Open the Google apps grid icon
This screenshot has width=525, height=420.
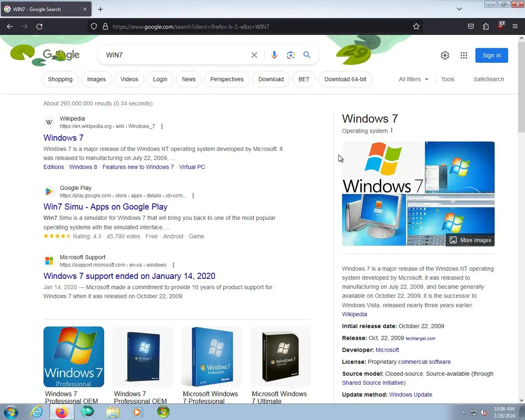click(464, 55)
